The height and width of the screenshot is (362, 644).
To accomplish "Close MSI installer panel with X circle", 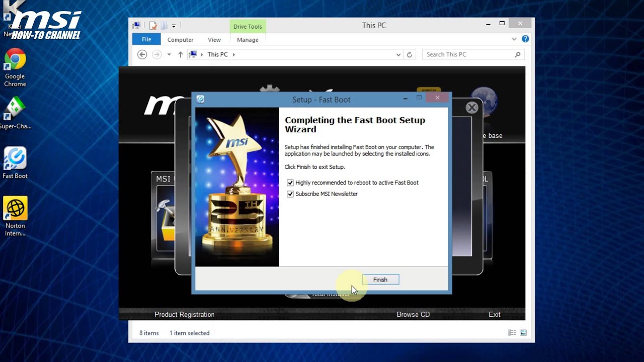I will point(471,107).
